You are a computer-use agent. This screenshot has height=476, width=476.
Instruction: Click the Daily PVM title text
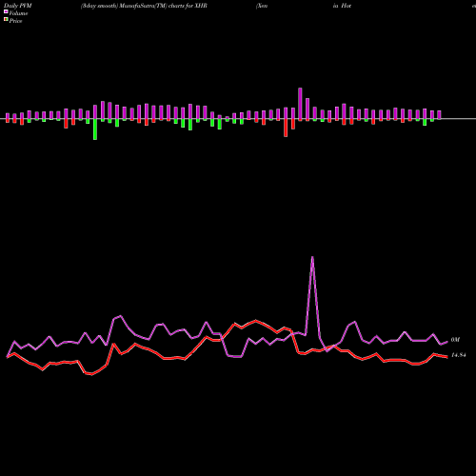17,6
